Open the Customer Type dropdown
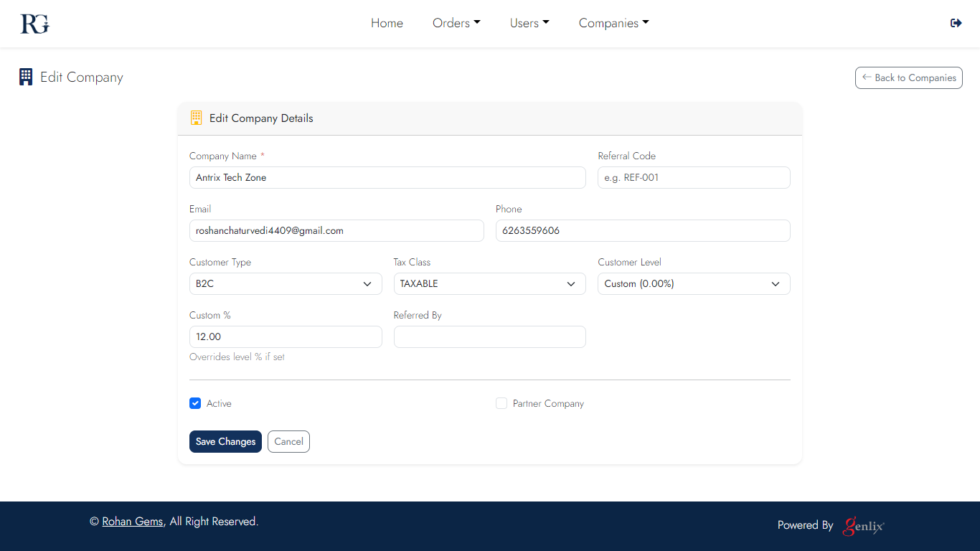Viewport: 980px width, 551px height. tap(286, 283)
